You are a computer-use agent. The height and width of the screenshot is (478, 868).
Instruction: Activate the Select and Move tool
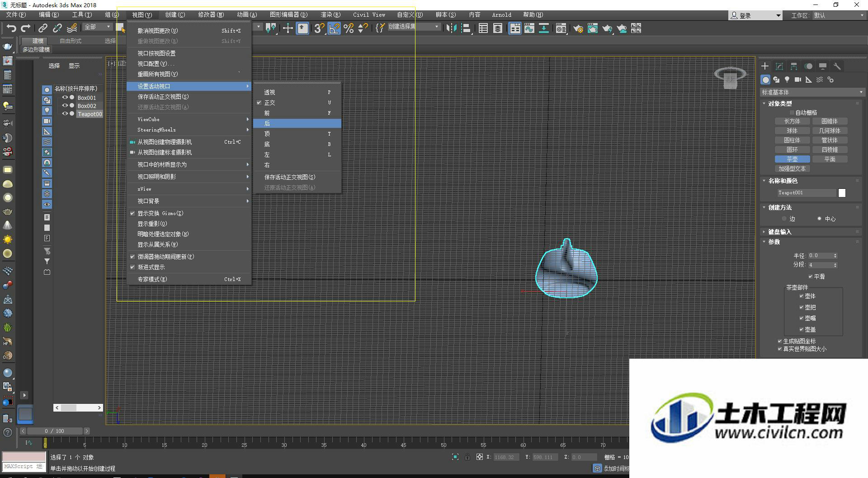288,28
